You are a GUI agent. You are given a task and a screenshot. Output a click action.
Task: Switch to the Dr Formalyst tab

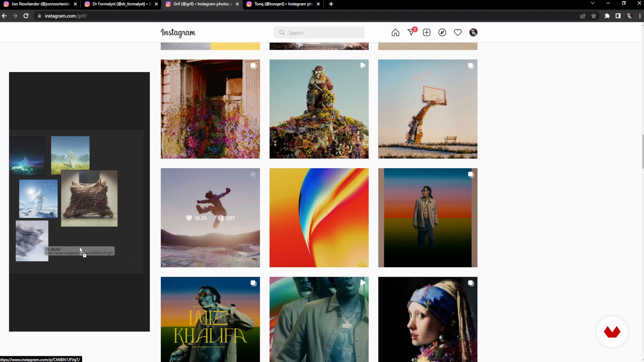tap(121, 4)
